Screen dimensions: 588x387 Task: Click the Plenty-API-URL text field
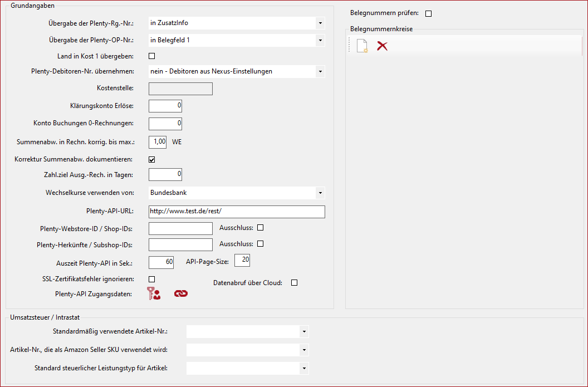(x=237, y=212)
